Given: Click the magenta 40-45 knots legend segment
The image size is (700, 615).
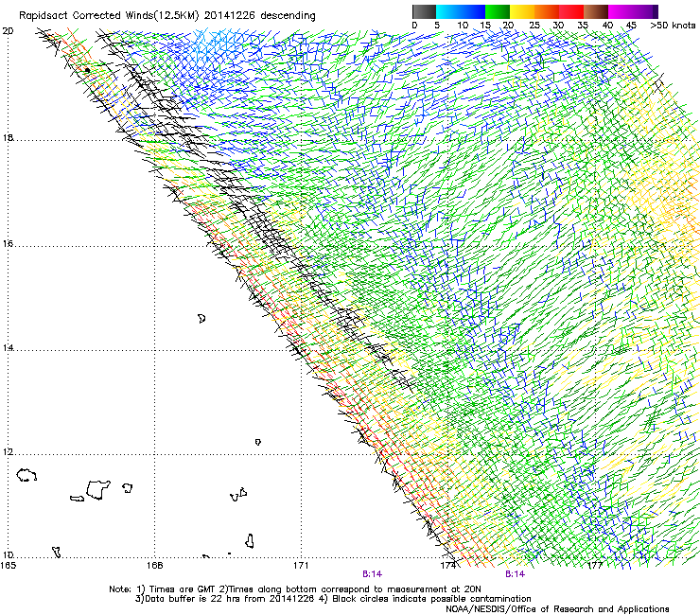Looking at the screenshot, I should (x=621, y=11).
